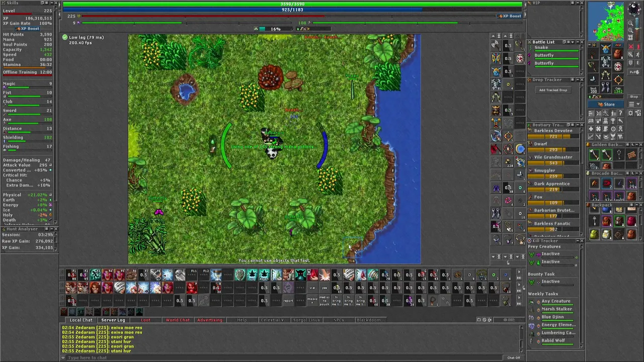Zoom out on the minimap

point(630,23)
